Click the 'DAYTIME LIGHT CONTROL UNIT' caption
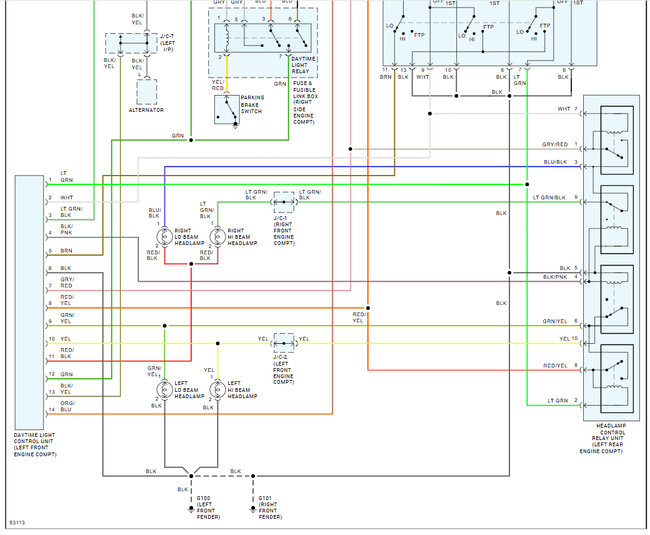Image resolution: width=650 pixels, height=535 pixels. tap(35, 445)
